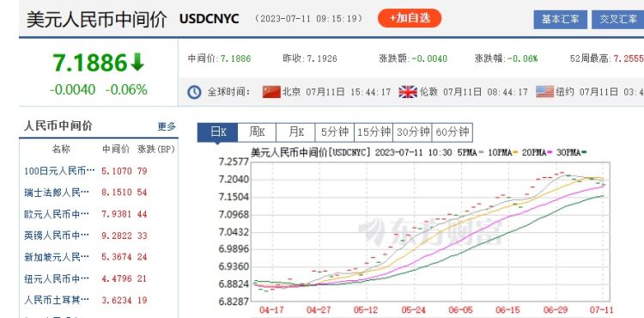This screenshot has height=318, width=644.
Task: Show more via 更多 link
Action: [167, 126]
